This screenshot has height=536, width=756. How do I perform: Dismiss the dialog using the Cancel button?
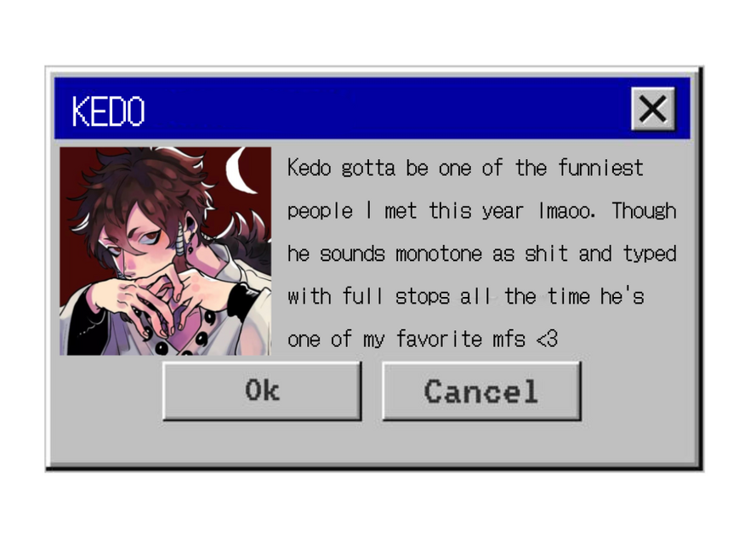[481, 391]
